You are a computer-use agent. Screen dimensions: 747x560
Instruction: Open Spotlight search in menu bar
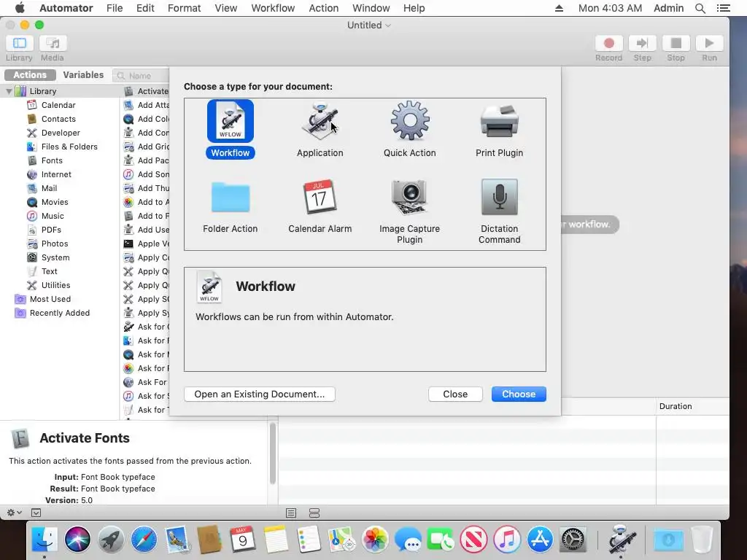tap(700, 8)
